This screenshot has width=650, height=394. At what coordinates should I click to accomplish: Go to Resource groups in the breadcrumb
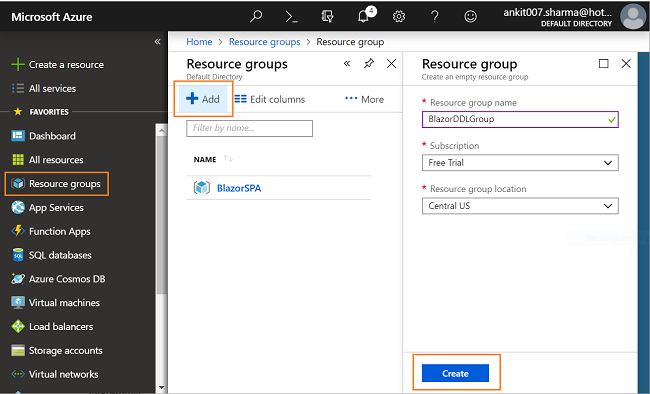tap(264, 42)
